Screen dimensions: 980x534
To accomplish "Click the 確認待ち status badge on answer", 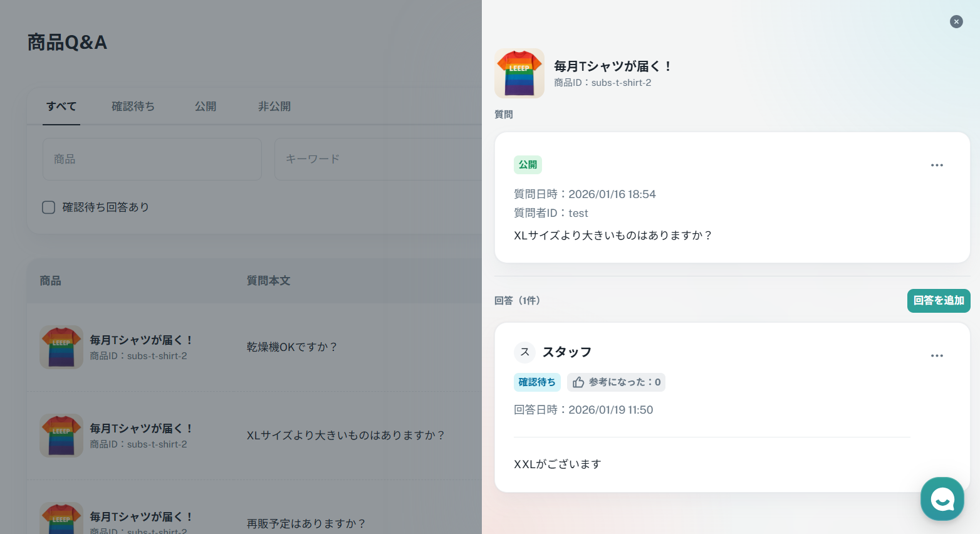I will coord(537,382).
